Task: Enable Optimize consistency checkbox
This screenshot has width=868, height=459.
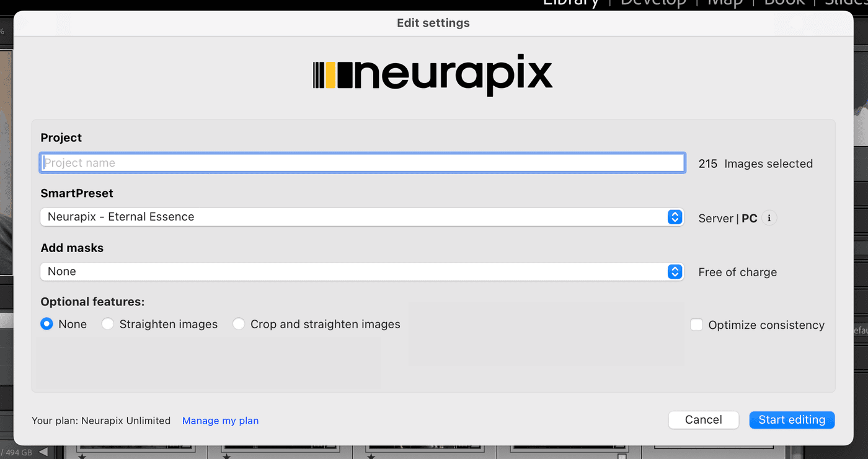Action: coord(697,325)
